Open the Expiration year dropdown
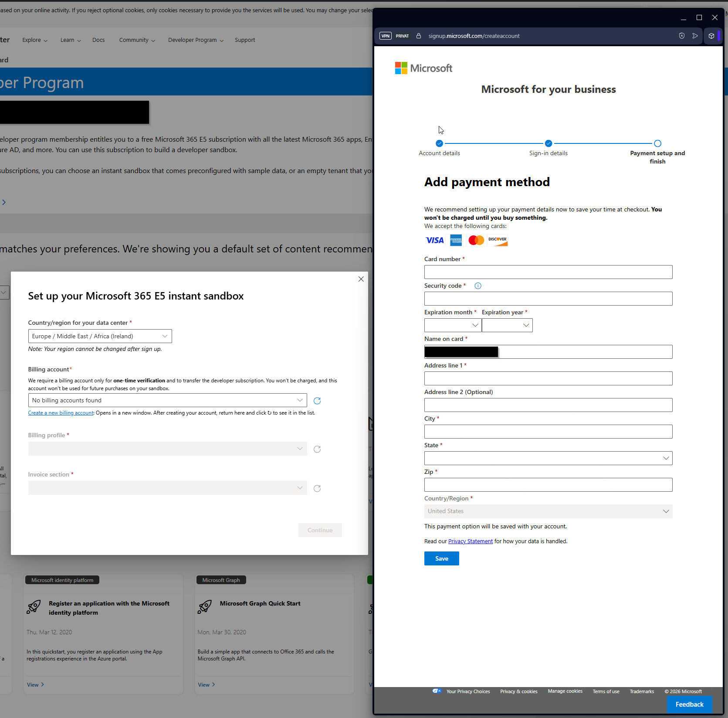 [x=507, y=325]
